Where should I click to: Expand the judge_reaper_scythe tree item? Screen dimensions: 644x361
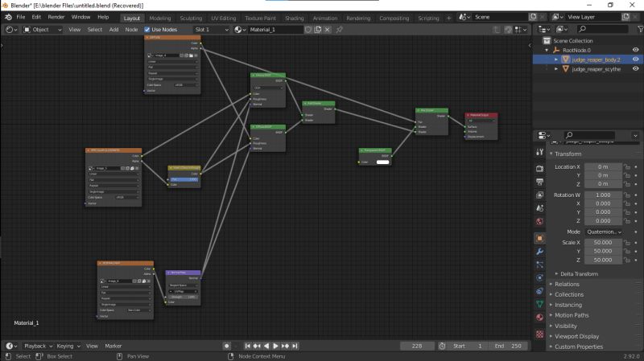pos(556,69)
